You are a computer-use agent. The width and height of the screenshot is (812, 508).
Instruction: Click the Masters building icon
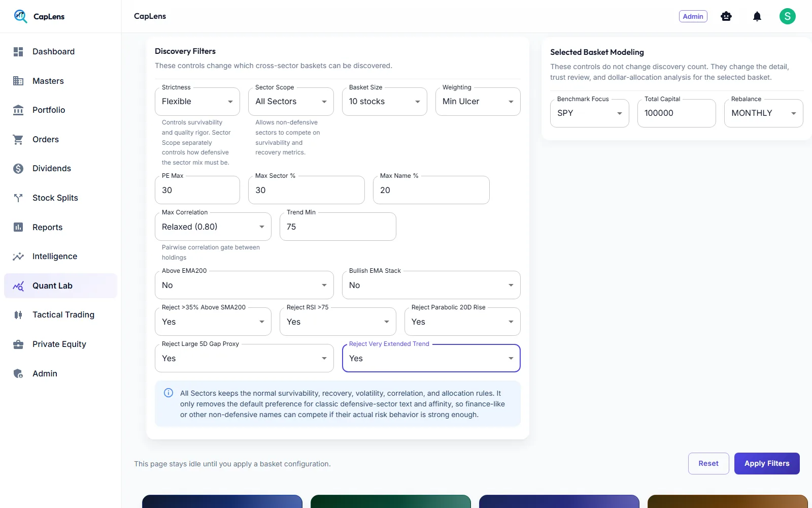click(x=18, y=81)
